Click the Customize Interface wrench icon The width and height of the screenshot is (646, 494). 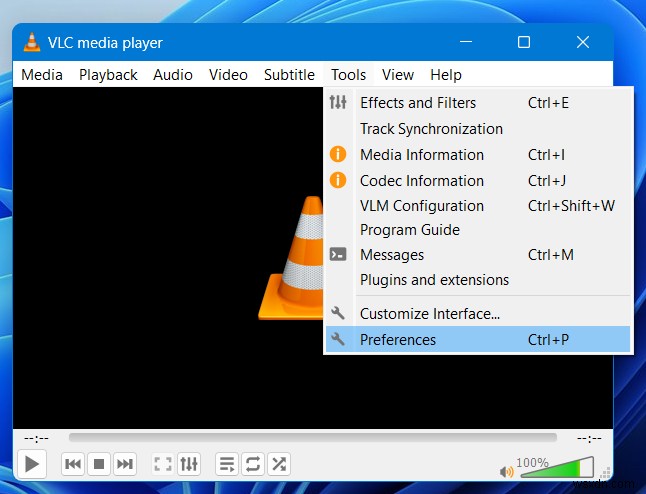point(337,313)
